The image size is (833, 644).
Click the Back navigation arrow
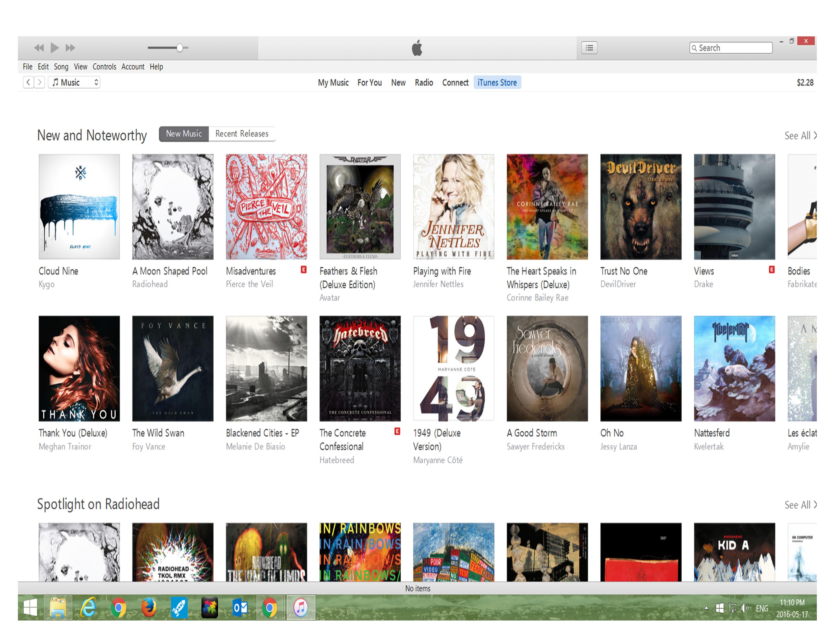(28, 82)
